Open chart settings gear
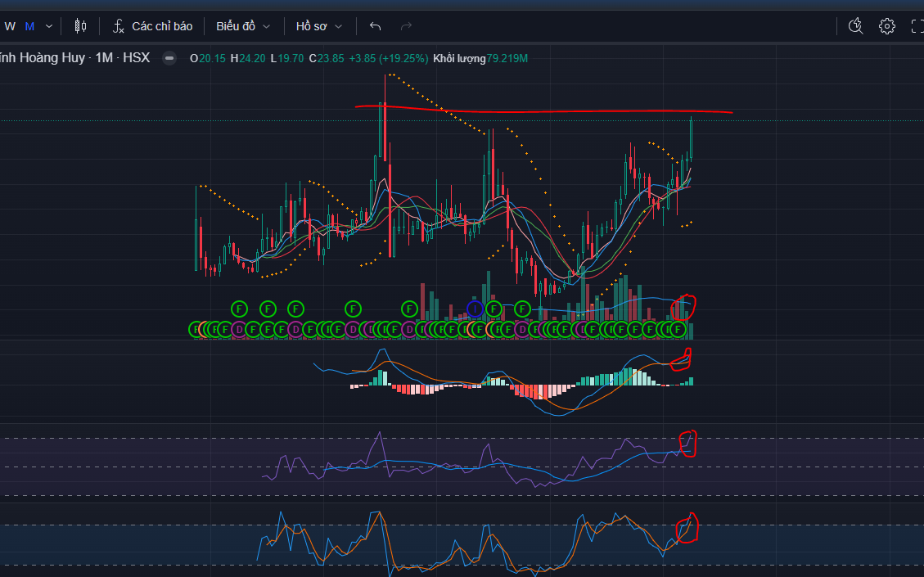The height and width of the screenshot is (577, 924). click(887, 26)
